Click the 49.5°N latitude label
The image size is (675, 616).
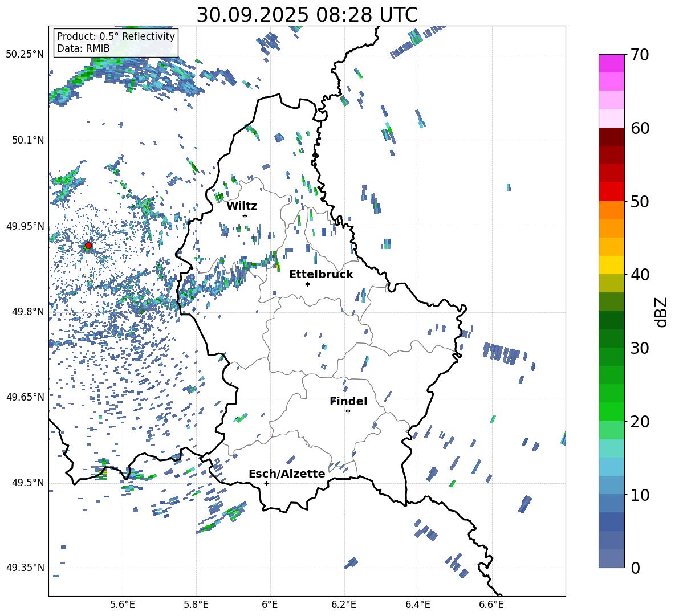tap(28, 483)
